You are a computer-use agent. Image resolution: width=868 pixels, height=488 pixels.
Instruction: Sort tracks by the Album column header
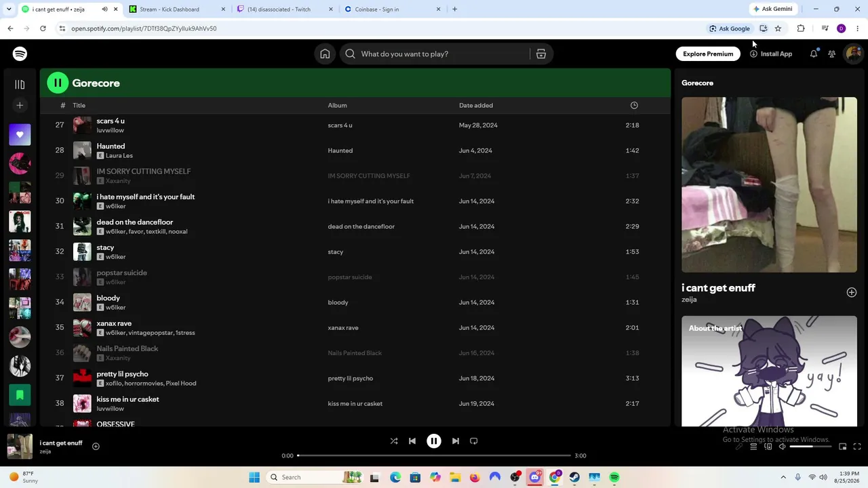click(x=337, y=105)
